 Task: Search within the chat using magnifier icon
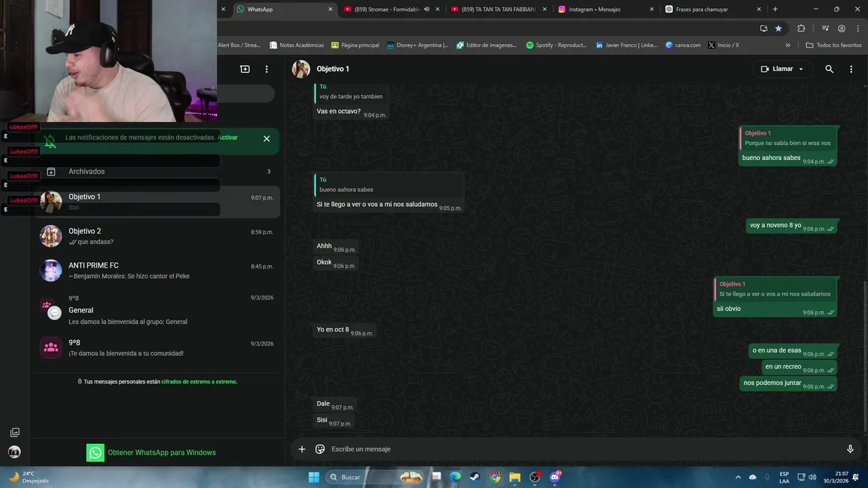(x=829, y=69)
